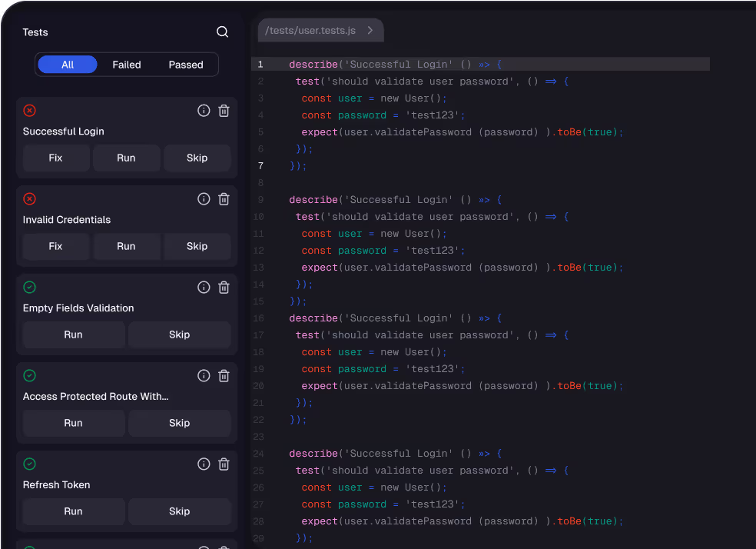Image resolution: width=756 pixels, height=549 pixels.
Task: Click line number 1 in editor gutter
Action: click(x=260, y=64)
